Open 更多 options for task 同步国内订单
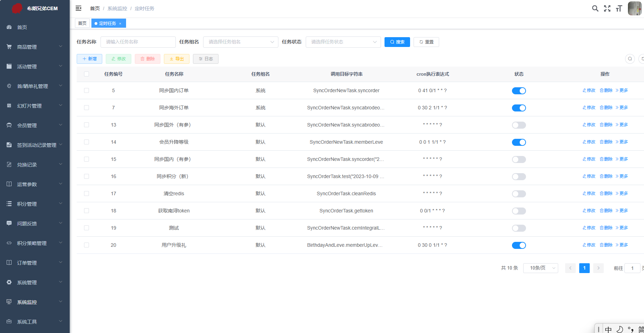The height and width of the screenshot is (333, 644). pyautogui.click(x=622, y=90)
